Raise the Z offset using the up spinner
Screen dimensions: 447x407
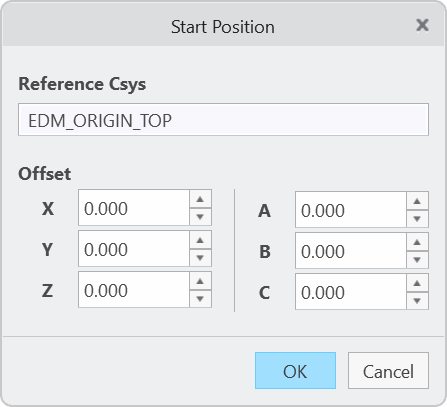(200, 281)
